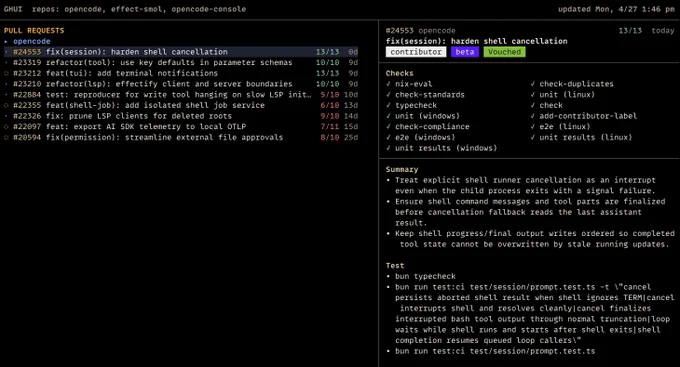Open PR #22326 prune LSP clients
Screen dimensions: 680x367
pos(181,116)
